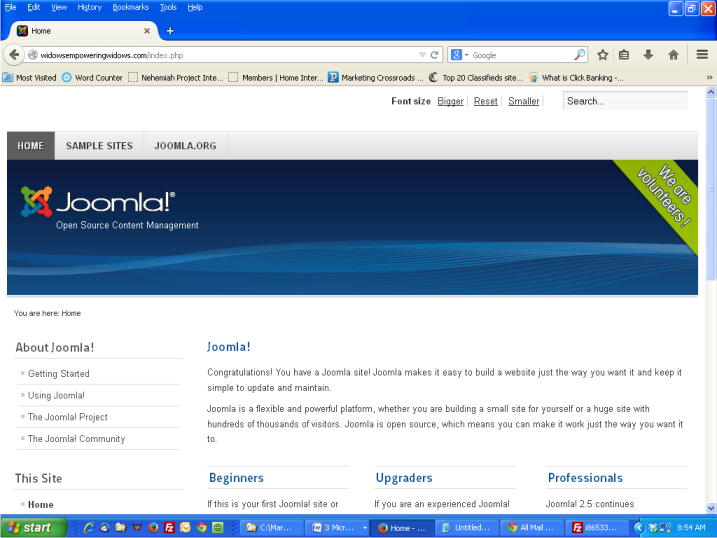Close the Home tab
Screen dimensions: 717x538
[147, 31]
